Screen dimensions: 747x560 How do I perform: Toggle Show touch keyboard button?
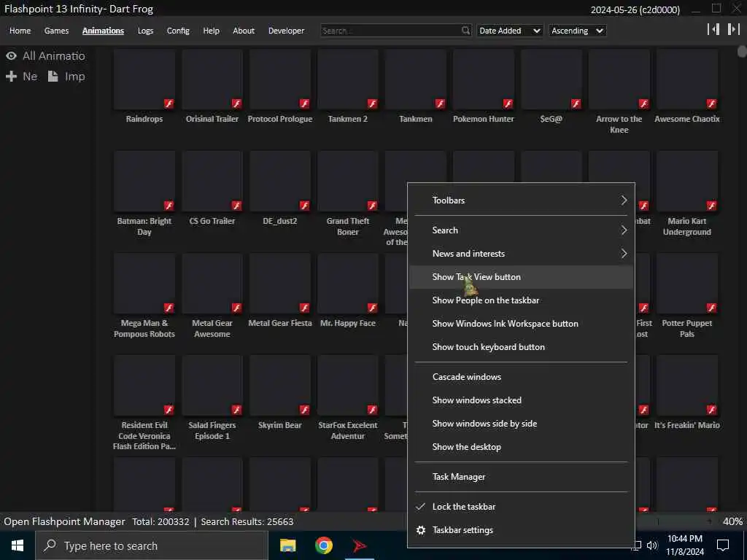(x=521, y=347)
